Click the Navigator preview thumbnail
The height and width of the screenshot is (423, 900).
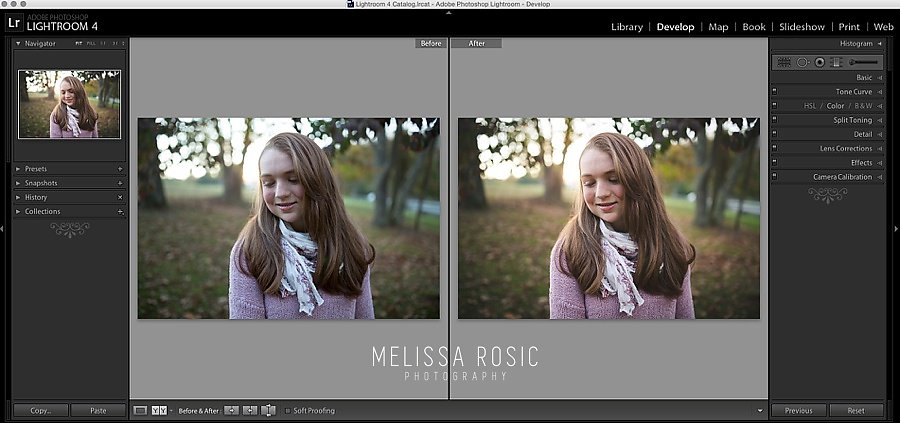69,104
